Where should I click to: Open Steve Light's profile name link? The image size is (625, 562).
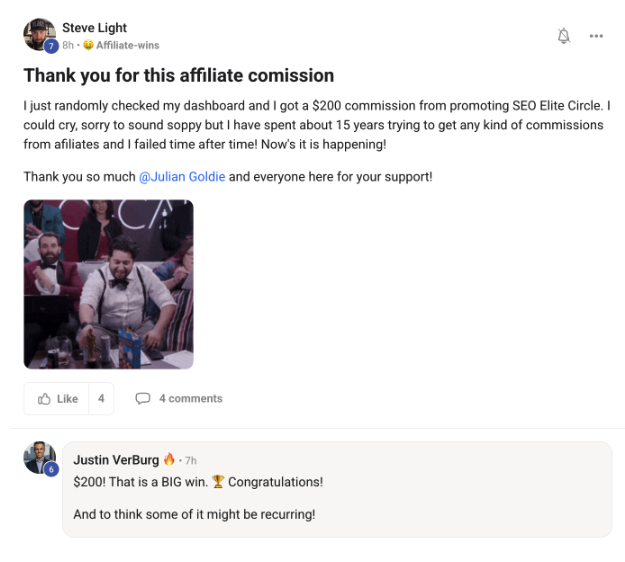[94, 28]
